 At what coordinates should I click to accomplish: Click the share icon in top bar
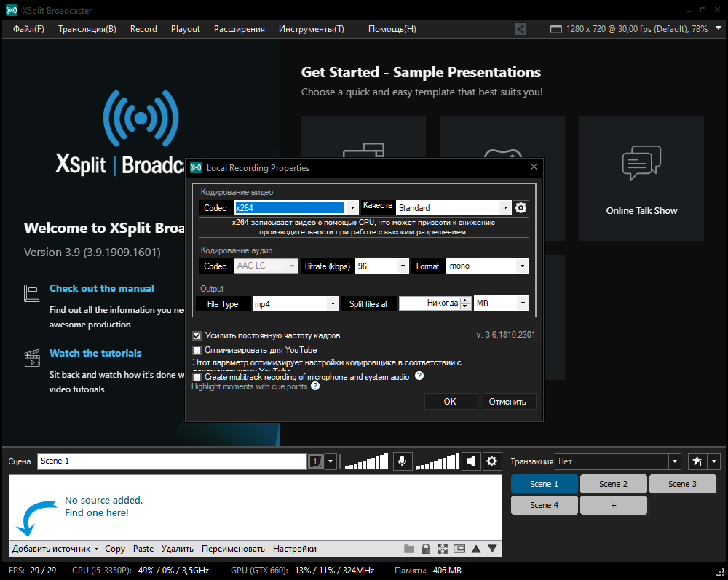520,29
